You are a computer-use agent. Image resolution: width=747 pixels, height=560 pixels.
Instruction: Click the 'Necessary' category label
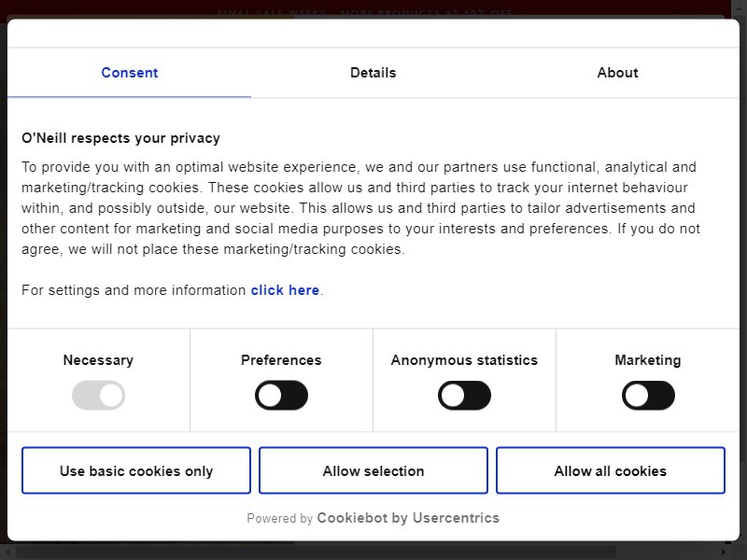[x=98, y=360]
